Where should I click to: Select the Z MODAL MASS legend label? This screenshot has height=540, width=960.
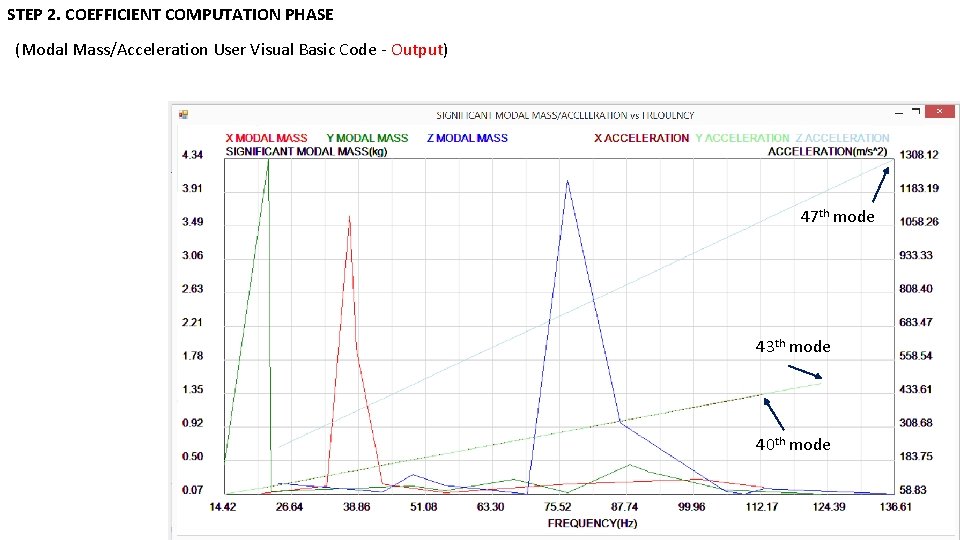[467, 138]
